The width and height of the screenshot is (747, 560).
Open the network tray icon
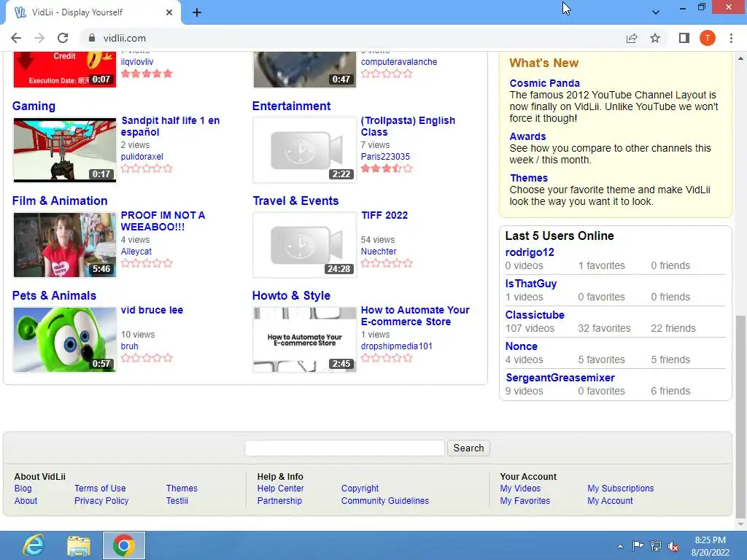pyautogui.click(x=656, y=545)
